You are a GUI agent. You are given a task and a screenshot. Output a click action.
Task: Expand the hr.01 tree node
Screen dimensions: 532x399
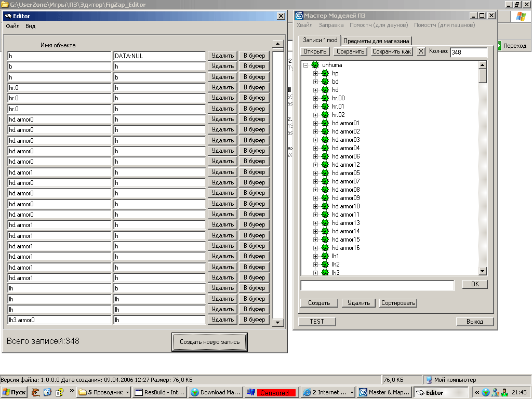315,107
